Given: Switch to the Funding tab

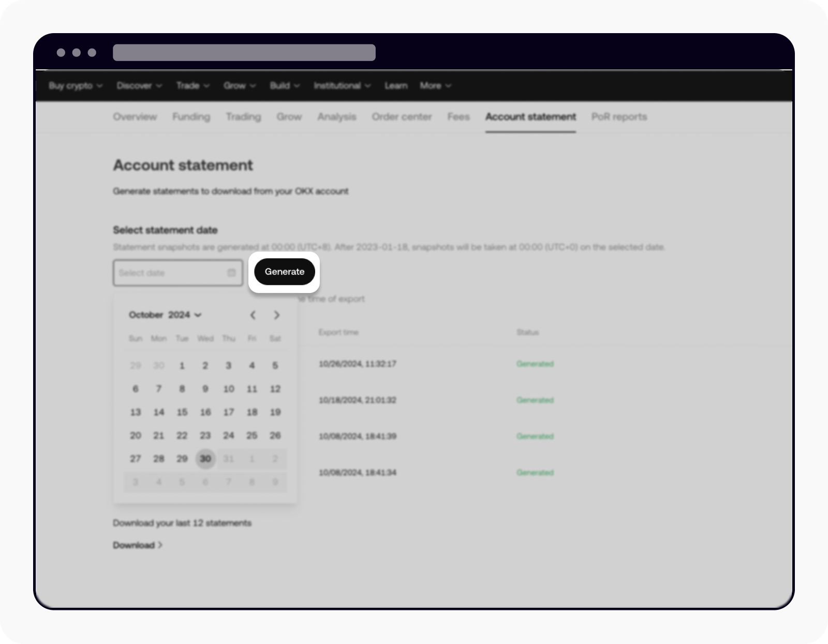Looking at the screenshot, I should pyautogui.click(x=191, y=117).
